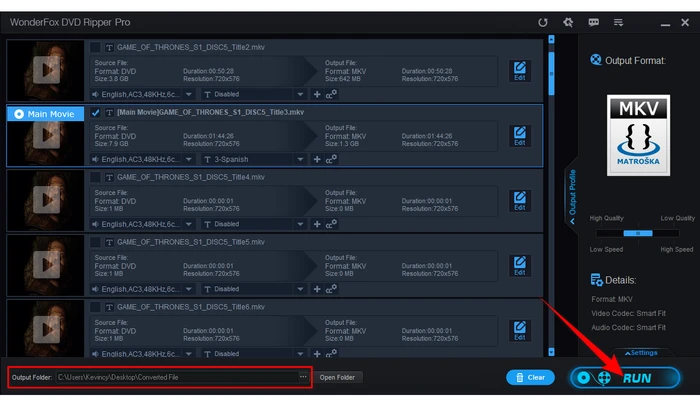Play the Title4.mkv preview thumbnail
The width and height of the screenshot is (700, 407).
click(46, 200)
